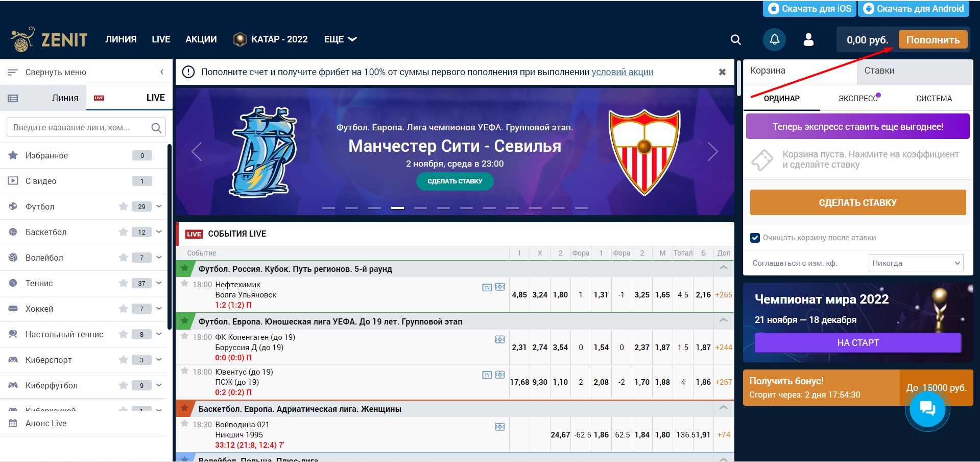This screenshot has height=462, width=980.
Task: Toggle 'Очищать корзину после ставки' checkbox
Action: point(755,238)
